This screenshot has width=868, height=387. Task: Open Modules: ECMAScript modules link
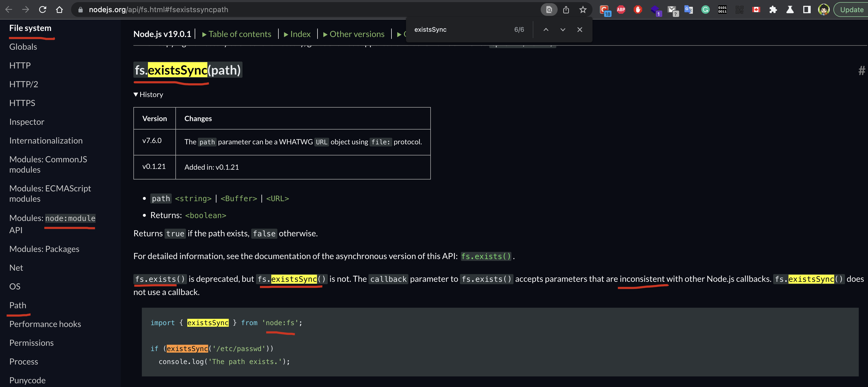point(50,193)
